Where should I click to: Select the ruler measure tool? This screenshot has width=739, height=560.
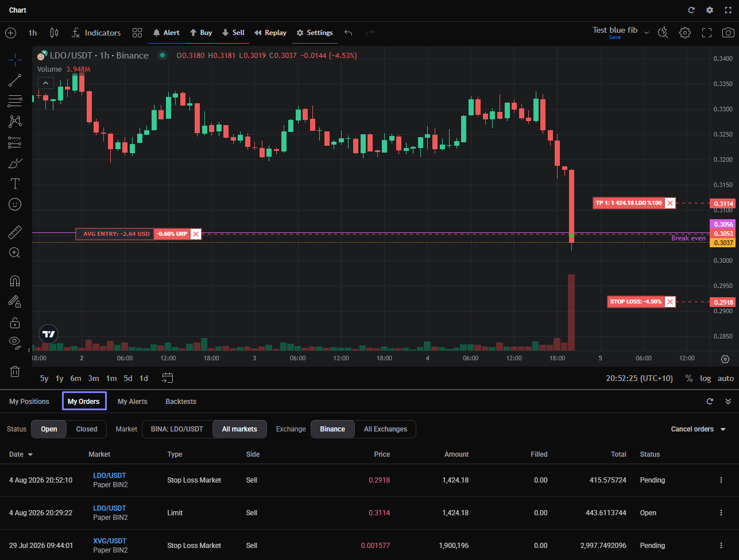(16, 232)
